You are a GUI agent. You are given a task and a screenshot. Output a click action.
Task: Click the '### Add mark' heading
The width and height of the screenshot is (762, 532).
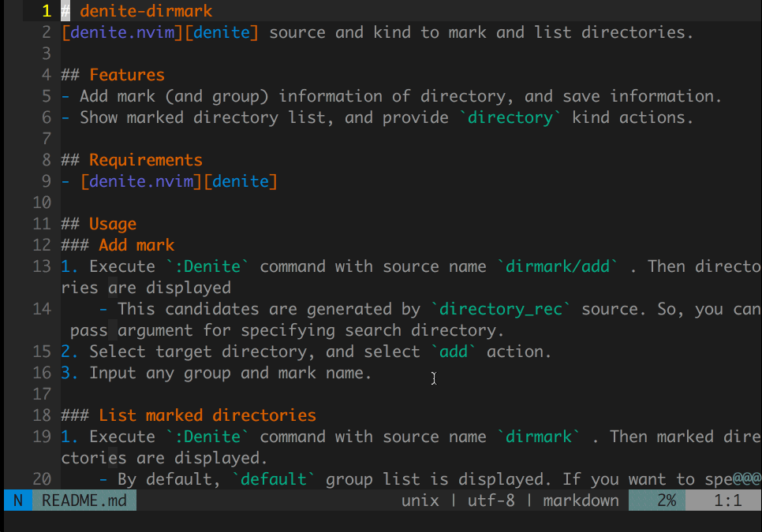(x=118, y=245)
